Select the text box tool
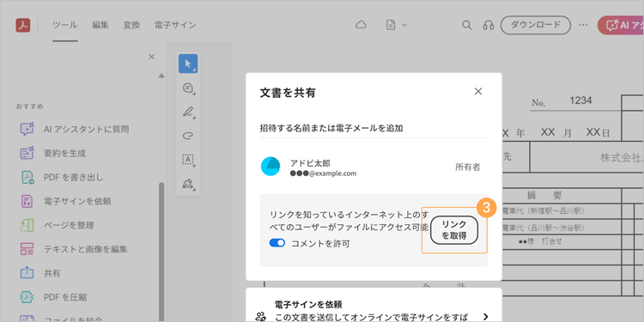 (x=188, y=160)
